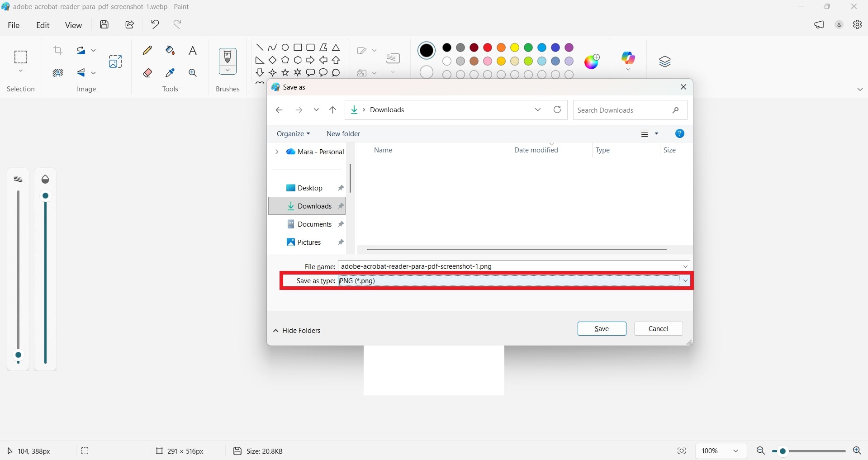Choose the Triangle shape
Viewport: 868px width, 460px height.
336,47
